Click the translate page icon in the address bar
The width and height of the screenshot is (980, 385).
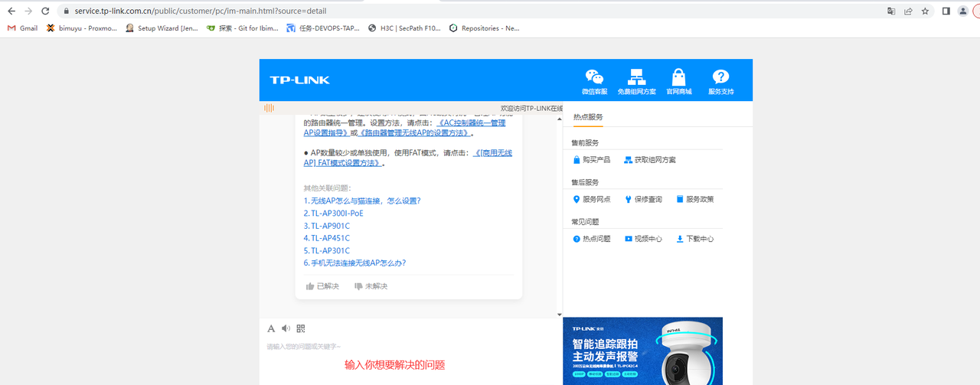tap(891, 11)
